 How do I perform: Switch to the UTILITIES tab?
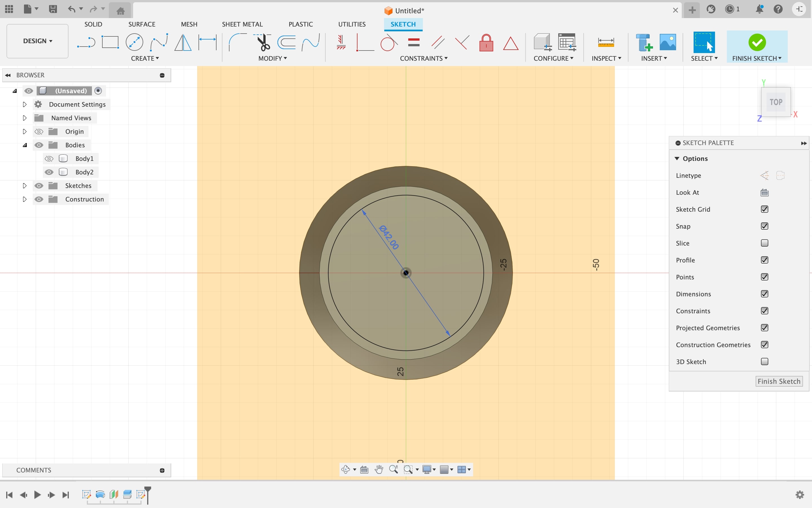(352, 24)
